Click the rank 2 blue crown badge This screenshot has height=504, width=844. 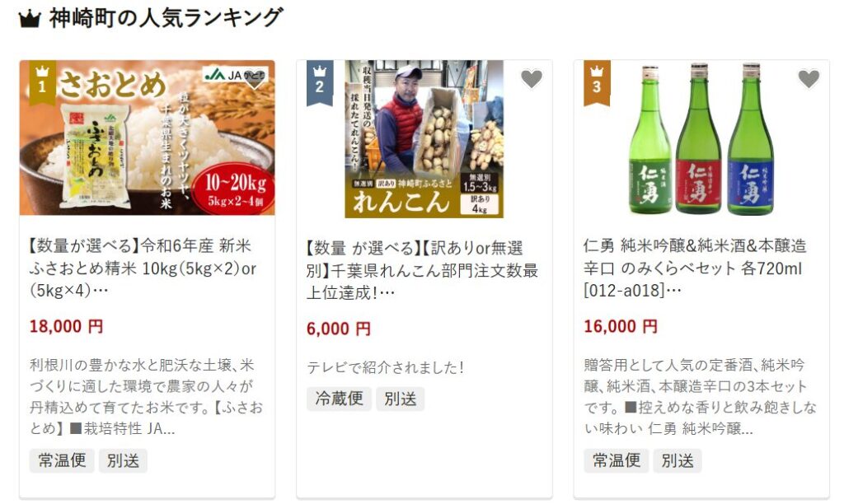point(320,82)
